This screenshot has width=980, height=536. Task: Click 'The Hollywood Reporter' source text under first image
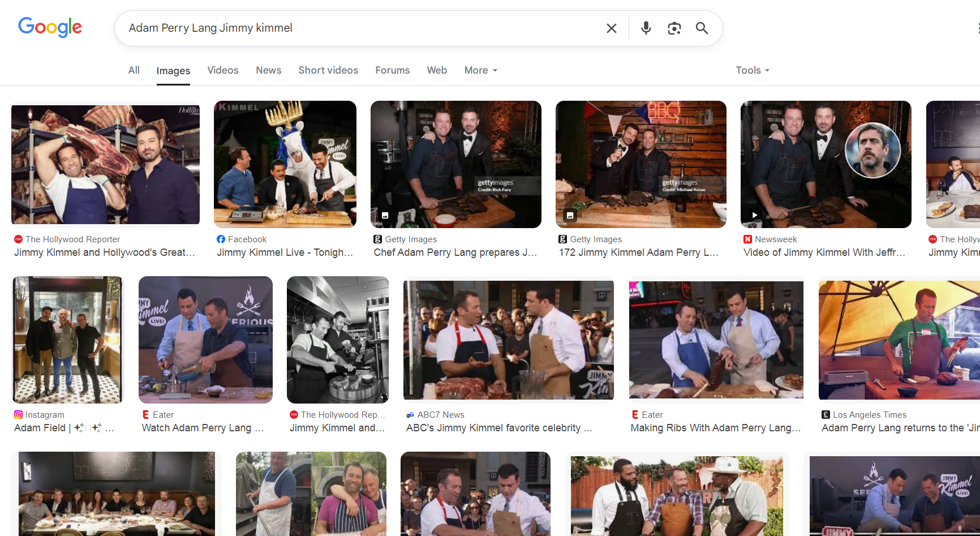(x=72, y=239)
